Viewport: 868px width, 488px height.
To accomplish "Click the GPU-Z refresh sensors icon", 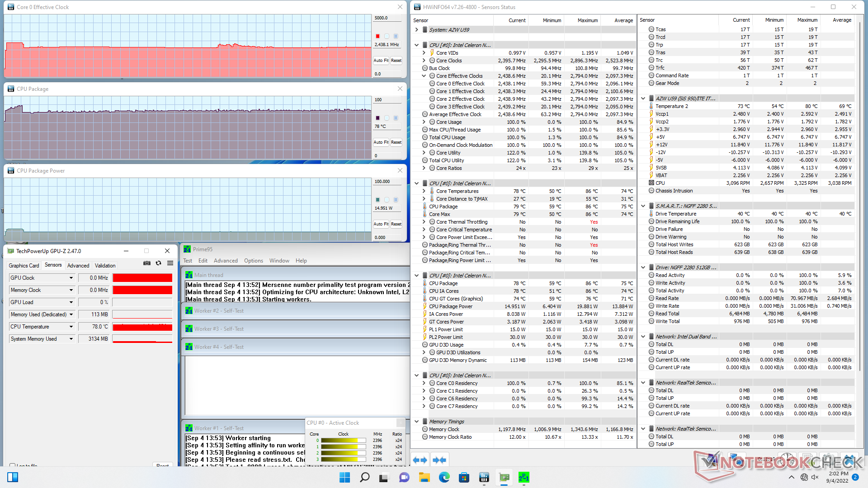I will point(158,263).
